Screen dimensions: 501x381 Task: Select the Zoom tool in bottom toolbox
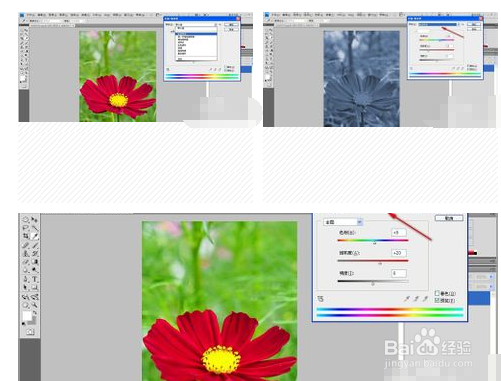35,305
